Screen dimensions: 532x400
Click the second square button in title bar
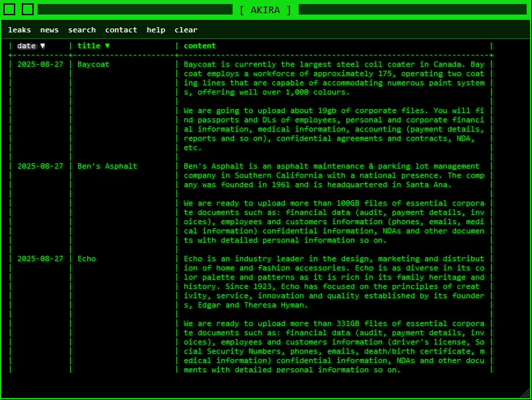click(28, 9)
